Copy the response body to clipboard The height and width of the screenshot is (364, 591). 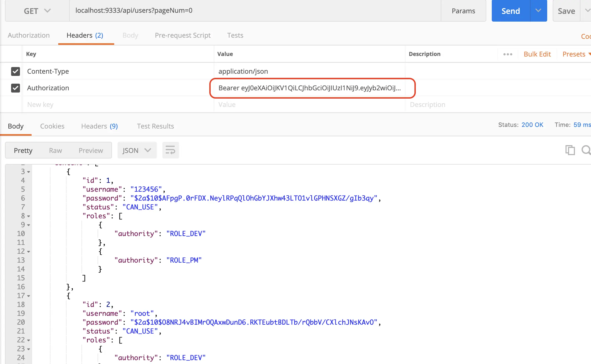570,150
